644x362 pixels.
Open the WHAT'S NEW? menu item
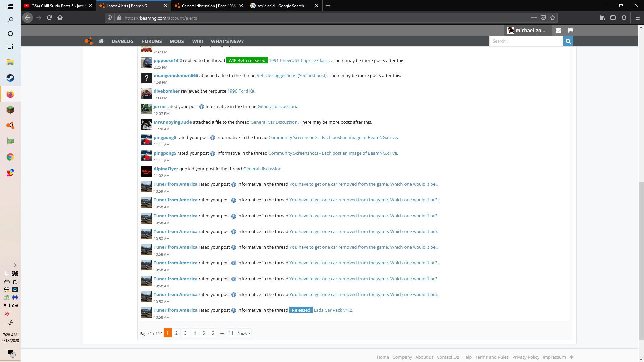tap(227, 41)
